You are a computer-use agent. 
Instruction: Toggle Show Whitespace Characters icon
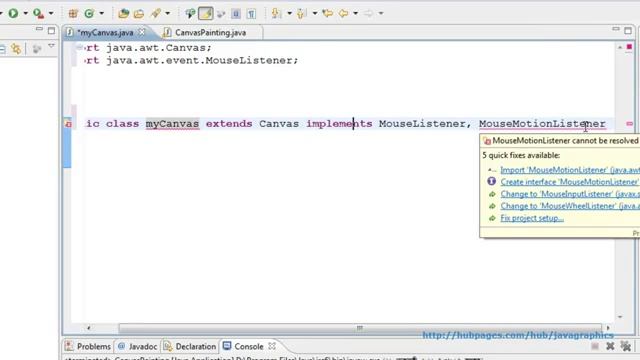click(x=251, y=14)
